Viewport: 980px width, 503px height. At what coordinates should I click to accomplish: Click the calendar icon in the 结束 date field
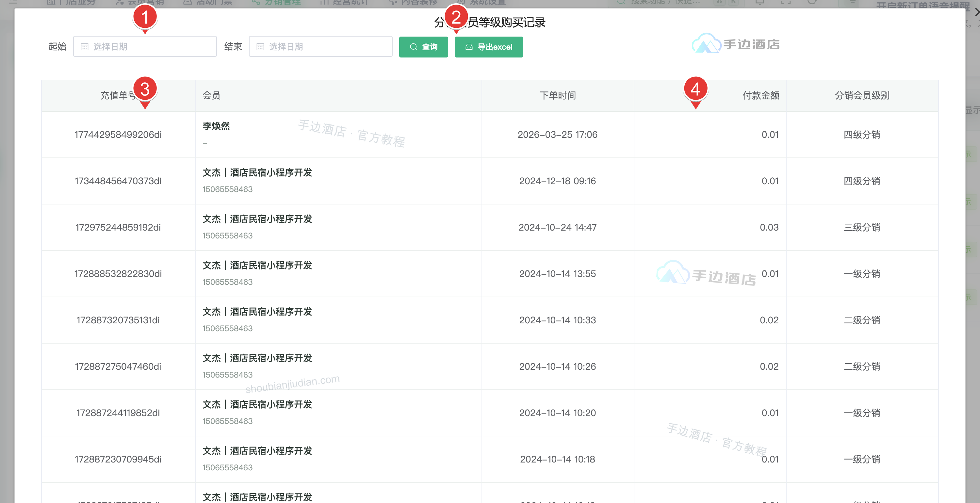(x=260, y=46)
